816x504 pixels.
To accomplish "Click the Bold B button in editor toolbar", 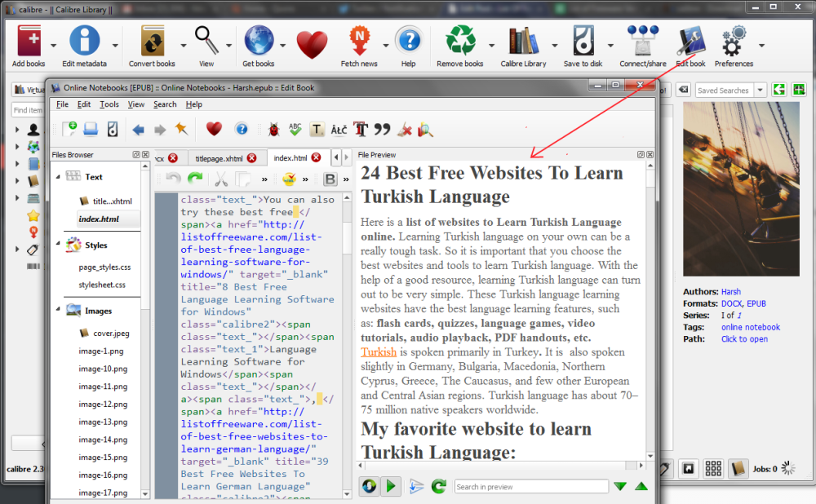I will pyautogui.click(x=330, y=179).
